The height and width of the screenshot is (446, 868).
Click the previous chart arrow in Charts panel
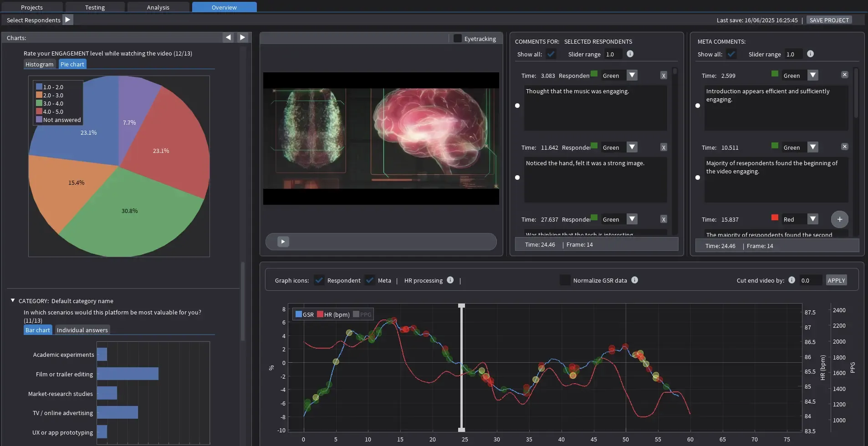tap(229, 37)
